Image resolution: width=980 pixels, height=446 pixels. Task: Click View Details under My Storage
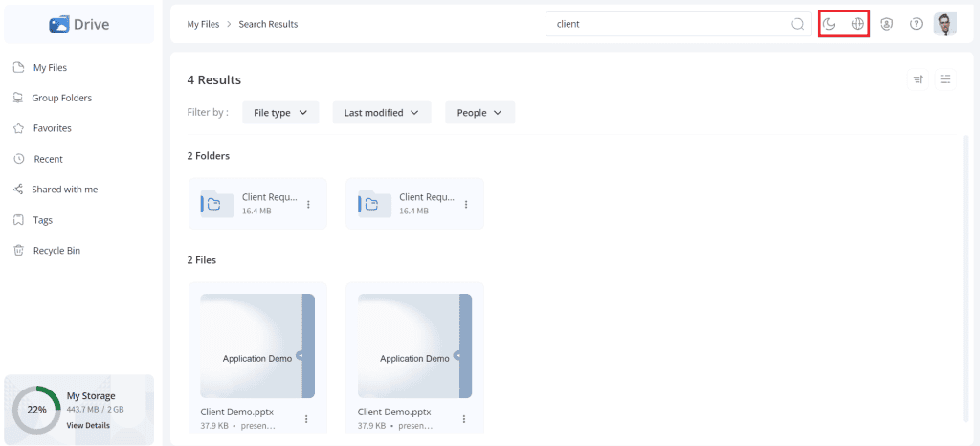88,425
